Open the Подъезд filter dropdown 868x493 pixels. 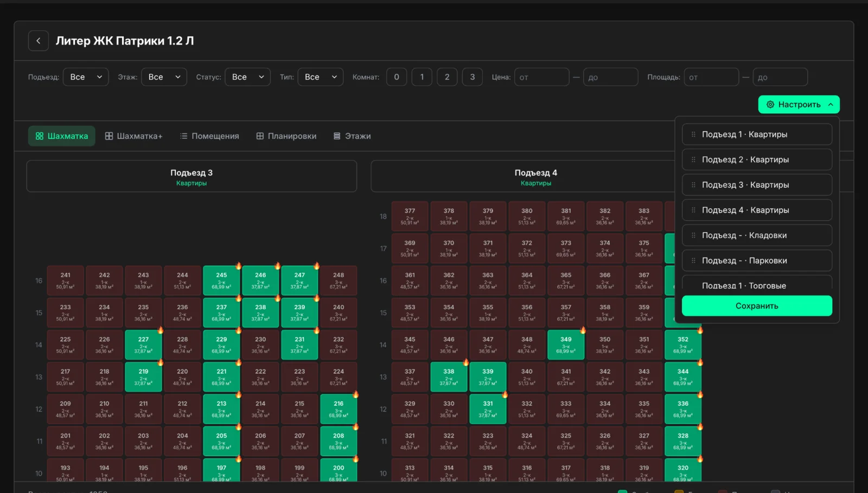tap(86, 77)
